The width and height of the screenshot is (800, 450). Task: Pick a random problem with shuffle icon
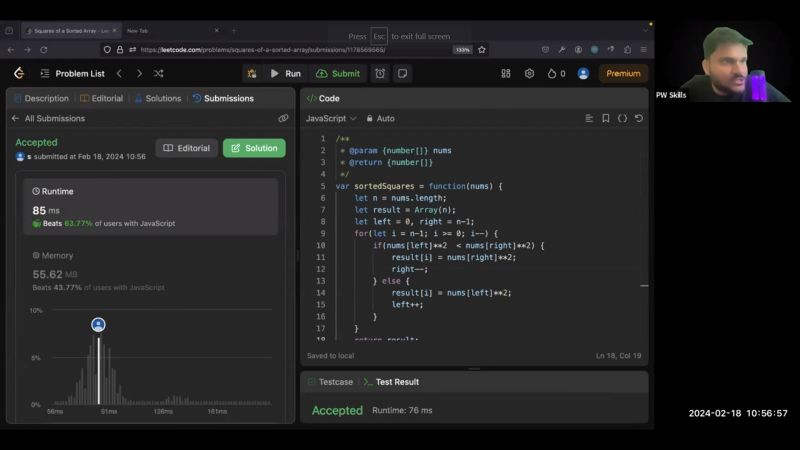click(159, 73)
